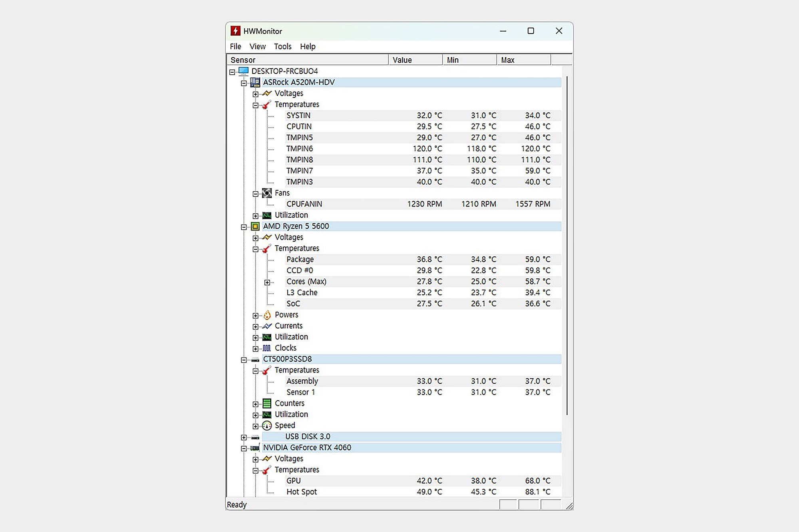The image size is (799, 532).
Task: Expand the USB DISK 3.0 node
Action: pyautogui.click(x=244, y=437)
